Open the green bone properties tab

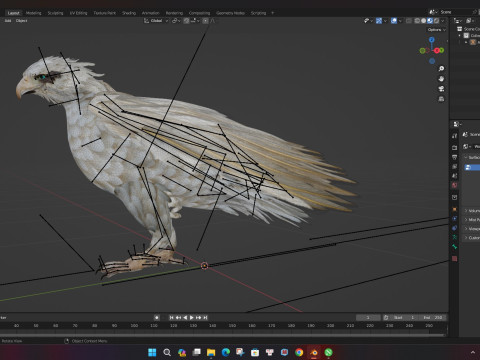tap(454, 247)
